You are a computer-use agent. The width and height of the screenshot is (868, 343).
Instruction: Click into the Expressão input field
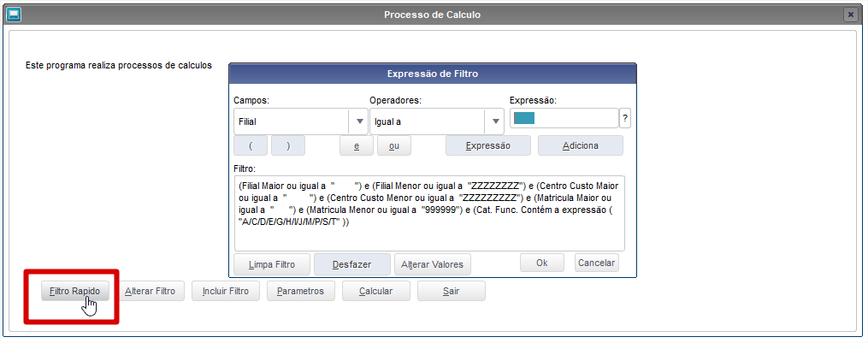point(564,118)
